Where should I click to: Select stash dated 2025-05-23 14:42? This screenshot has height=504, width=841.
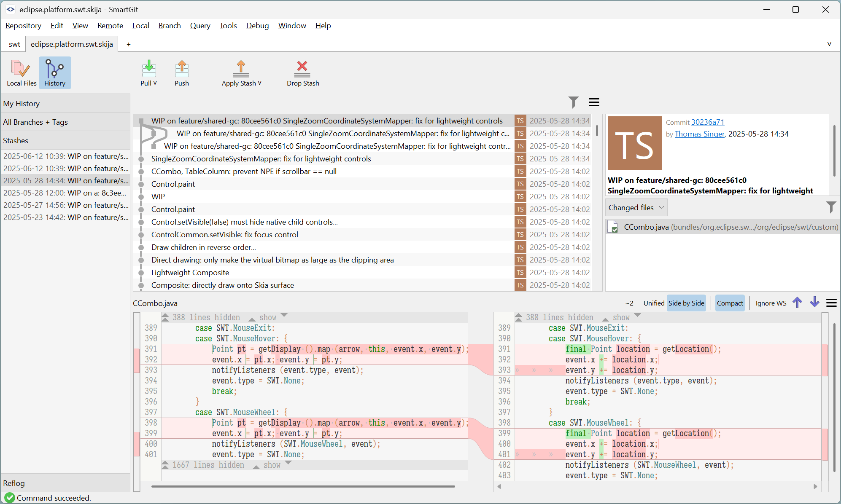click(65, 217)
